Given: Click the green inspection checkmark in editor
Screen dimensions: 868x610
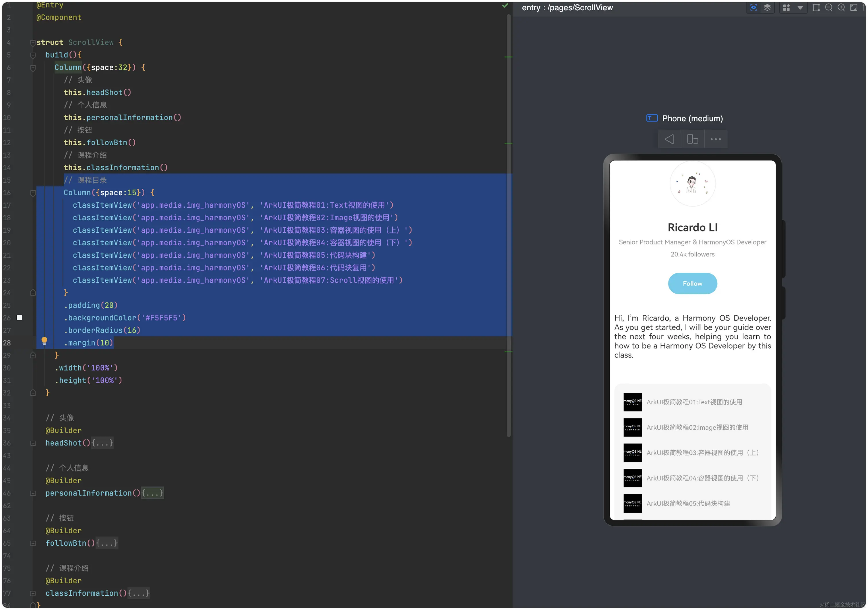Looking at the screenshot, I should (505, 5).
